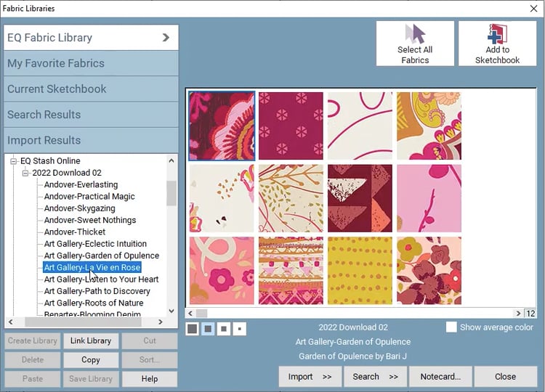This screenshot has height=392, width=545.
Task: Select Art Gallery-La Vie en Rose
Action: pyautogui.click(x=92, y=267)
